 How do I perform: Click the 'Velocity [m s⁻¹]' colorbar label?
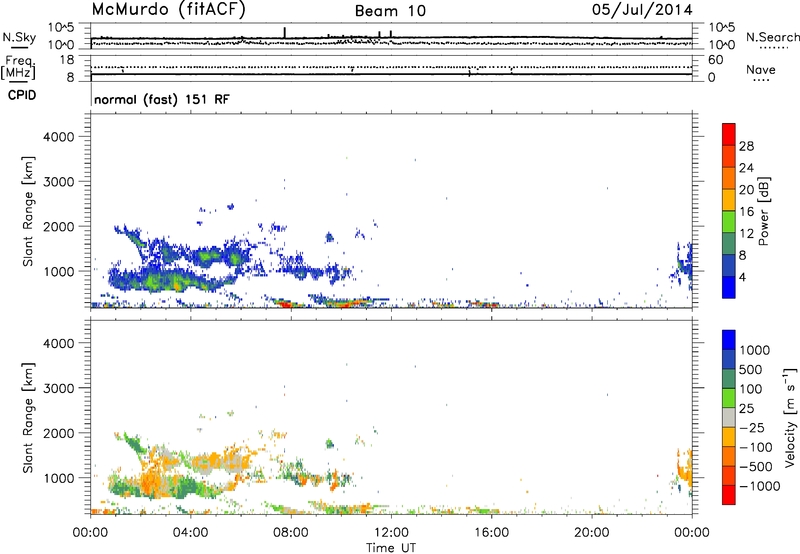click(790, 417)
